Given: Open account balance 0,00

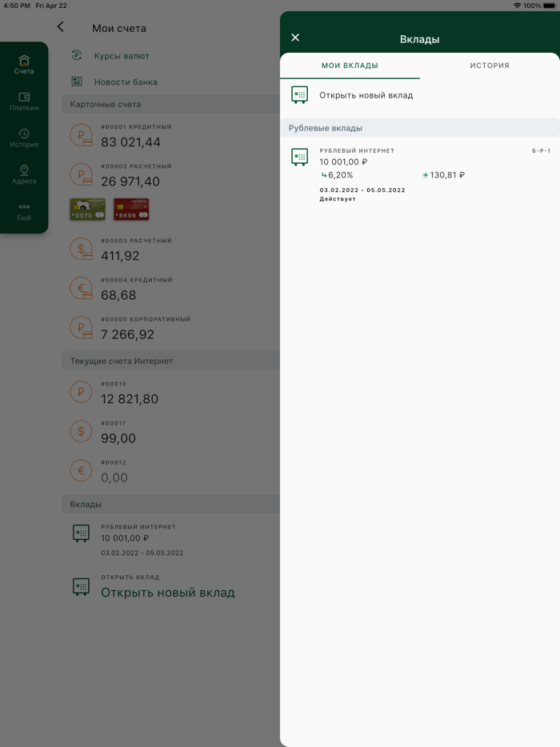Looking at the screenshot, I should [x=114, y=477].
